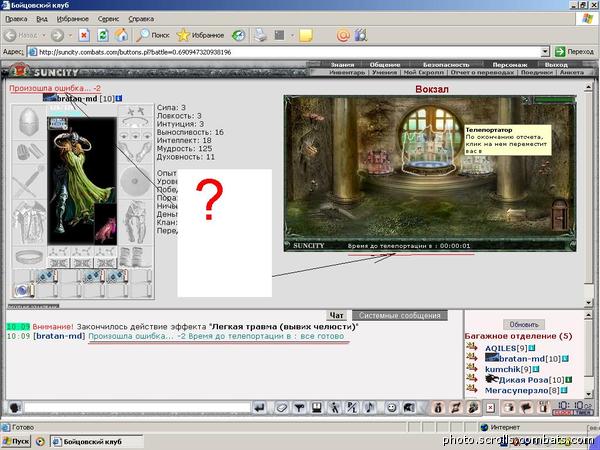Viewport: 600px width, 450px height.
Task: Select player AQILES in the room list
Action: [501, 348]
